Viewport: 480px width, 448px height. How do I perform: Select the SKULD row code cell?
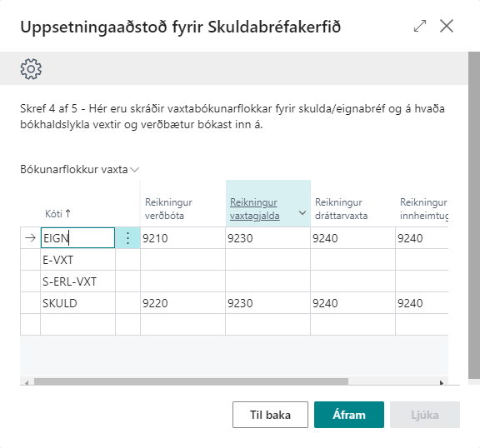[77, 303]
